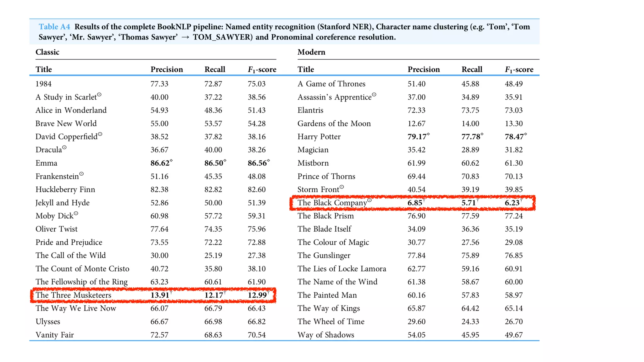
Task: Click the 'Huckleberry Finn' row title
Action: pyautogui.click(x=65, y=189)
